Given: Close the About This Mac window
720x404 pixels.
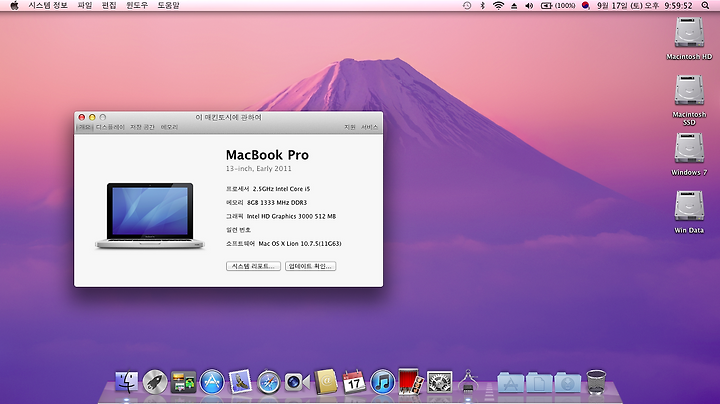Looking at the screenshot, I should tap(82, 118).
